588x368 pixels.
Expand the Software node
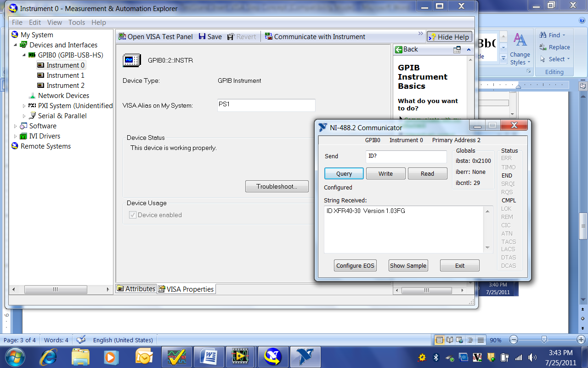(15, 126)
